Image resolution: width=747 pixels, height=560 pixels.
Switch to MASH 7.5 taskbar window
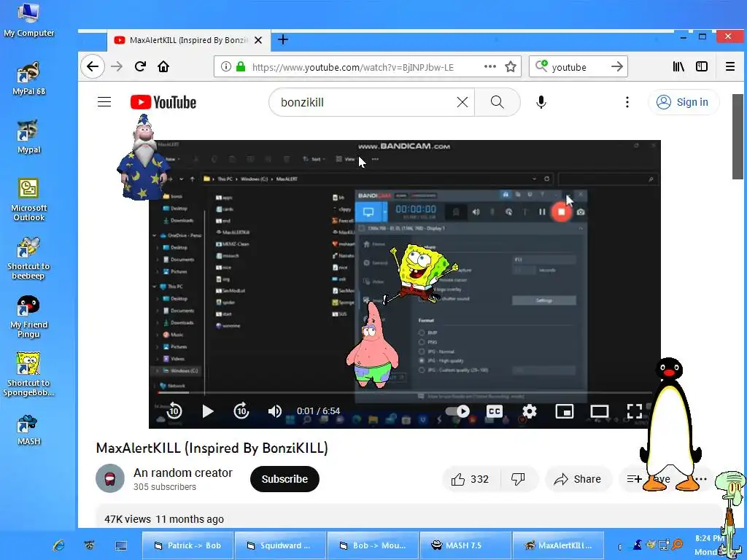tap(465, 545)
